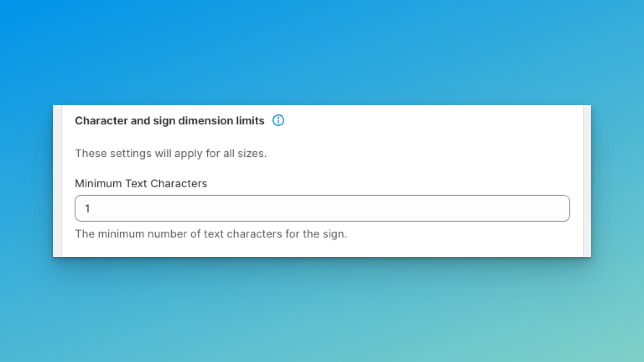Click the blue background above the settings card

click(x=322, y=50)
